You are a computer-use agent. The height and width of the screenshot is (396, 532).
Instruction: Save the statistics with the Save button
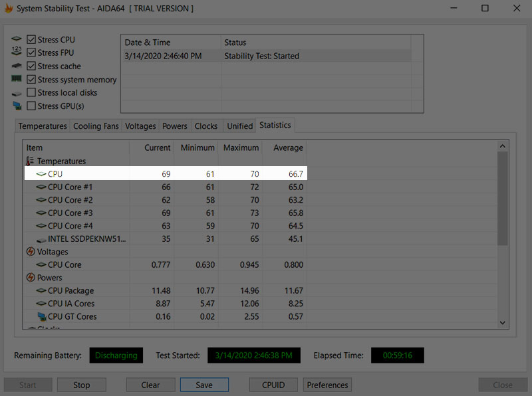(204, 385)
